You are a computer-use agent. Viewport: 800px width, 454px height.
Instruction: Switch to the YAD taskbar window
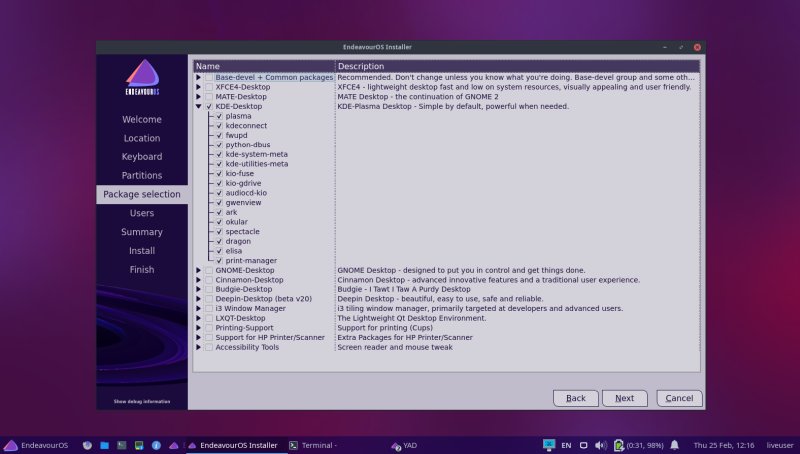[404, 445]
